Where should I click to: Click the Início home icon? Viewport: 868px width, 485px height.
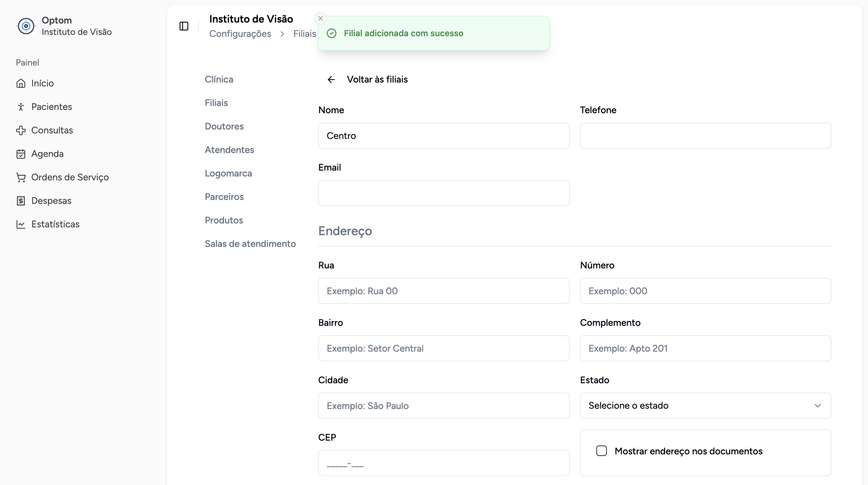[x=21, y=83]
